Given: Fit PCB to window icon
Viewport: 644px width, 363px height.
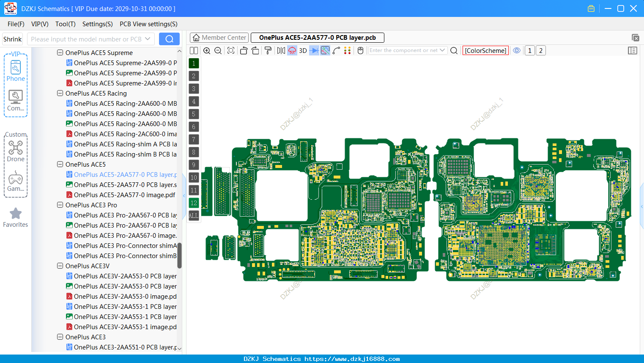Looking at the screenshot, I should [231, 50].
